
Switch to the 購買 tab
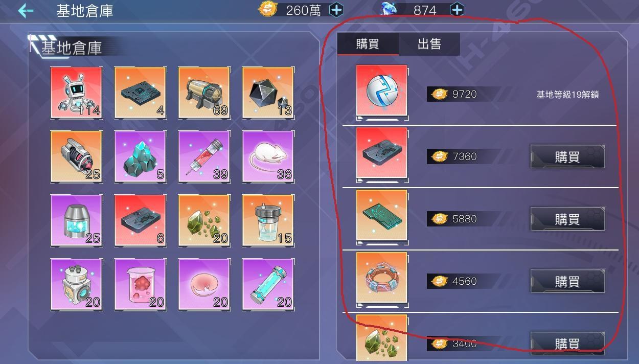tap(368, 44)
